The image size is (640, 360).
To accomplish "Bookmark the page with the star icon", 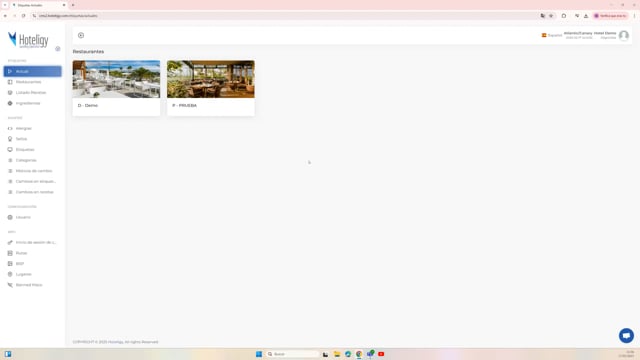I will click(551, 16).
